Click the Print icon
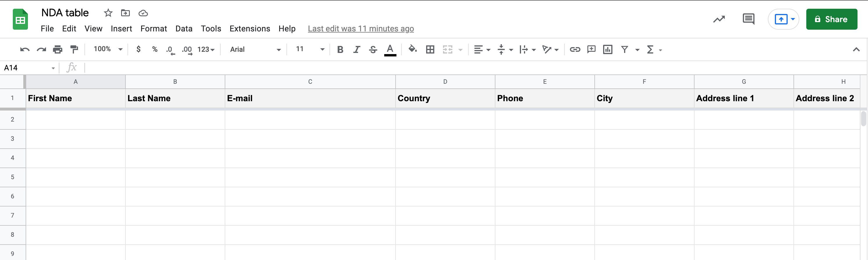 [58, 49]
